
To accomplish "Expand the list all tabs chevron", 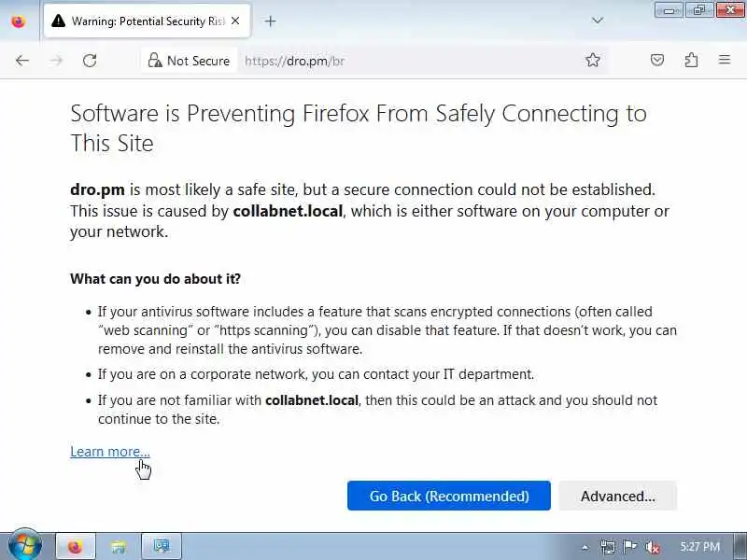I will [598, 21].
